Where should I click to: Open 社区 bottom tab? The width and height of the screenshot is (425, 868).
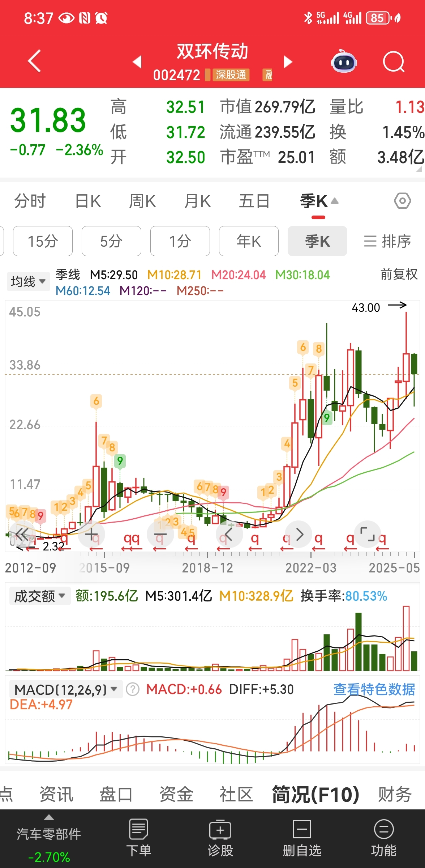point(236,794)
